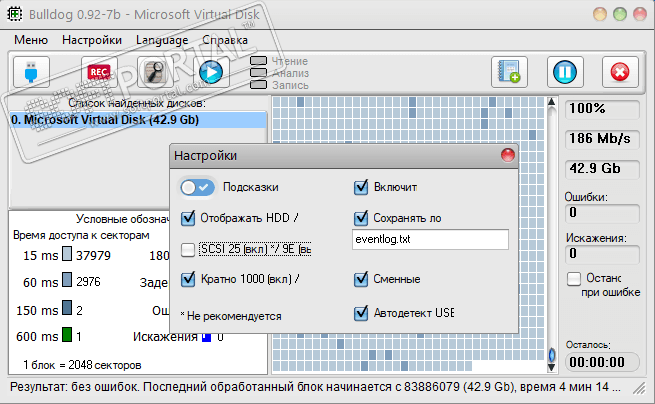The height and width of the screenshot is (404, 655).
Task: Click the Искажения counter field on right
Action: click(602, 254)
